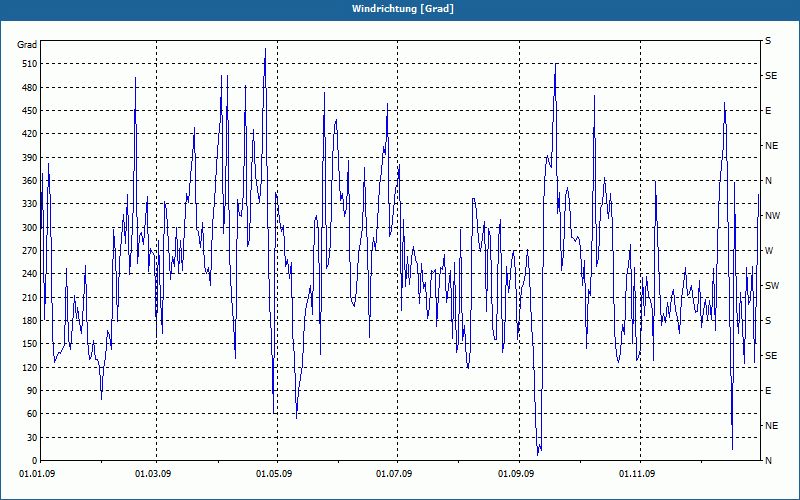The height and width of the screenshot is (500, 800).
Task: Click the chart title "Windrichtung [Grad]"
Action: [x=403, y=9]
